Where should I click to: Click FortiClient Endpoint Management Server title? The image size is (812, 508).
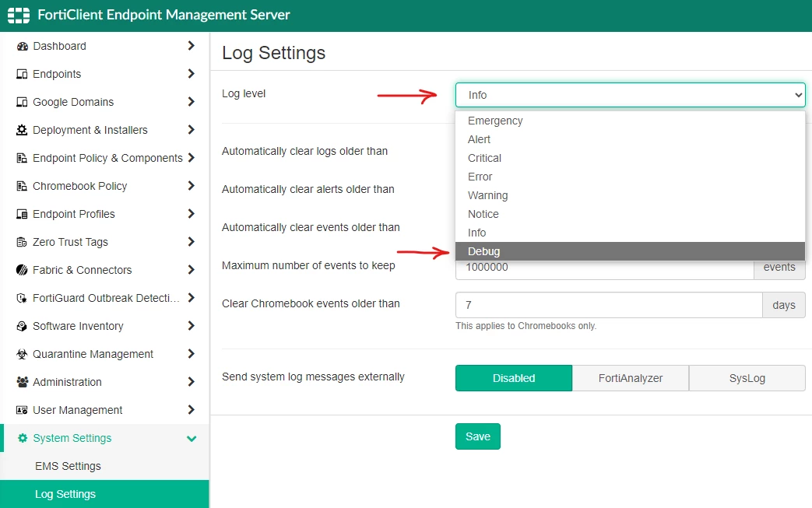(x=163, y=15)
